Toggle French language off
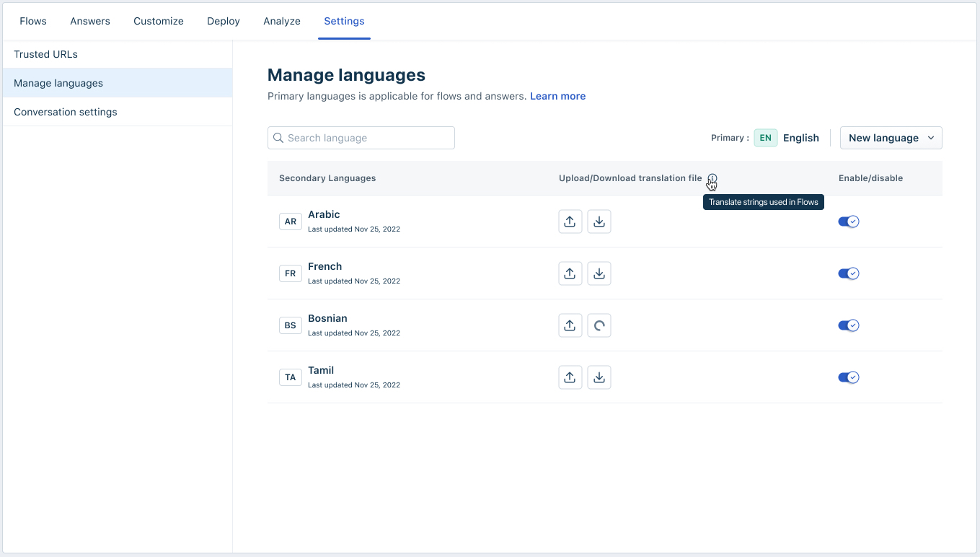 click(x=849, y=273)
